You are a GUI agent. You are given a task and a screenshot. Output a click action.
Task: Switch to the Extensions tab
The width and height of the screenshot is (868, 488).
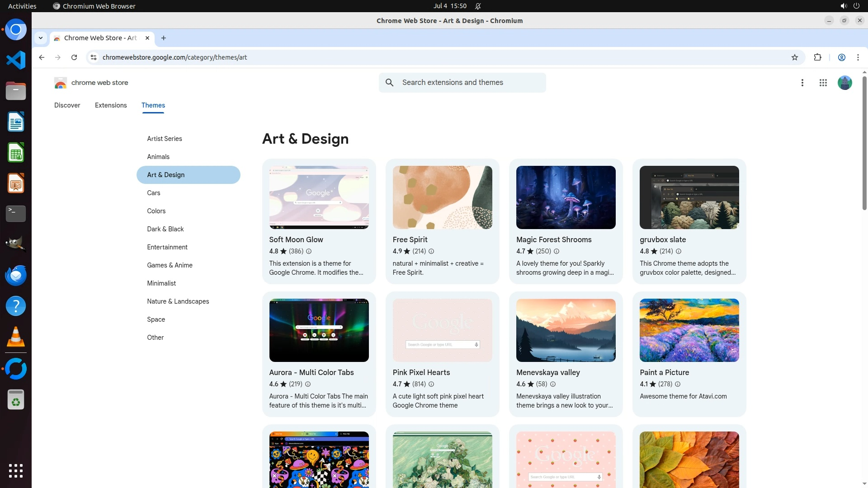click(111, 105)
